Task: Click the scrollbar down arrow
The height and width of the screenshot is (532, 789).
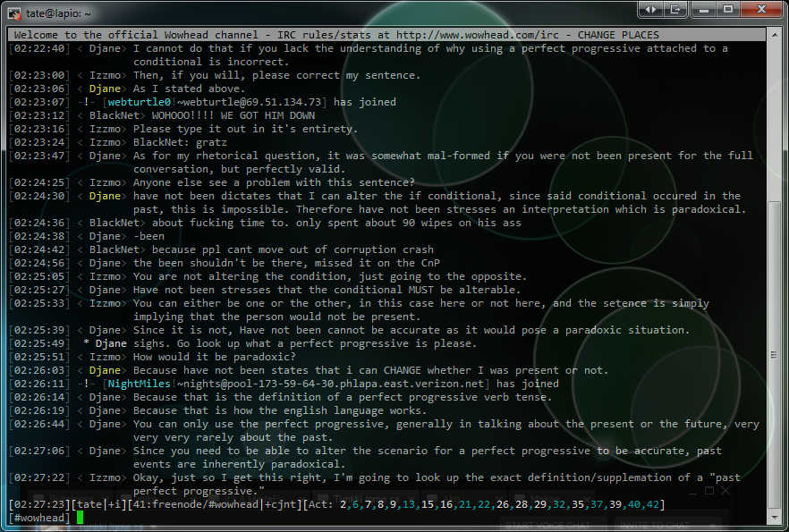Action: [774, 519]
